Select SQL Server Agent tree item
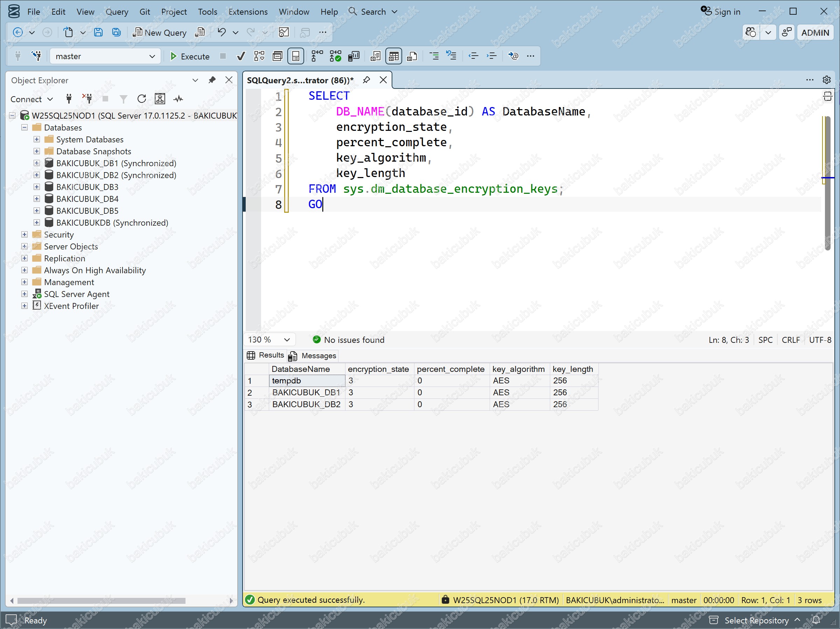This screenshot has width=840, height=629. point(76,294)
